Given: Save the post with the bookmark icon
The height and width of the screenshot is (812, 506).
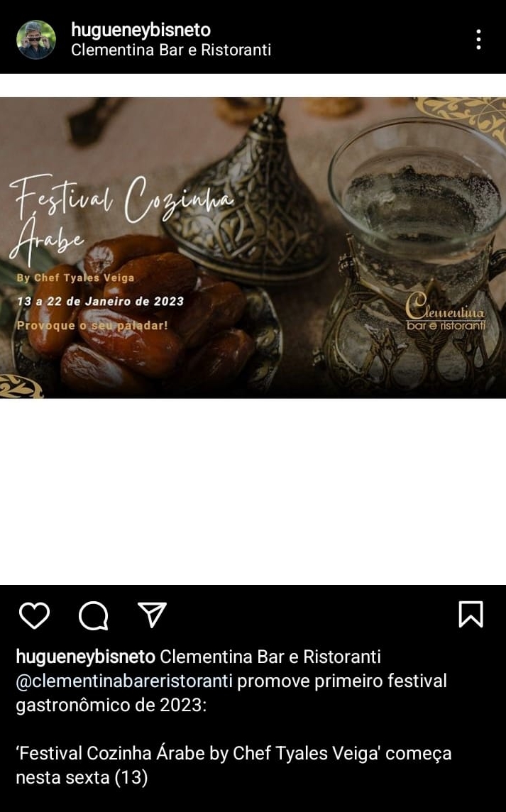Looking at the screenshot, I should (x=471, y=614).
